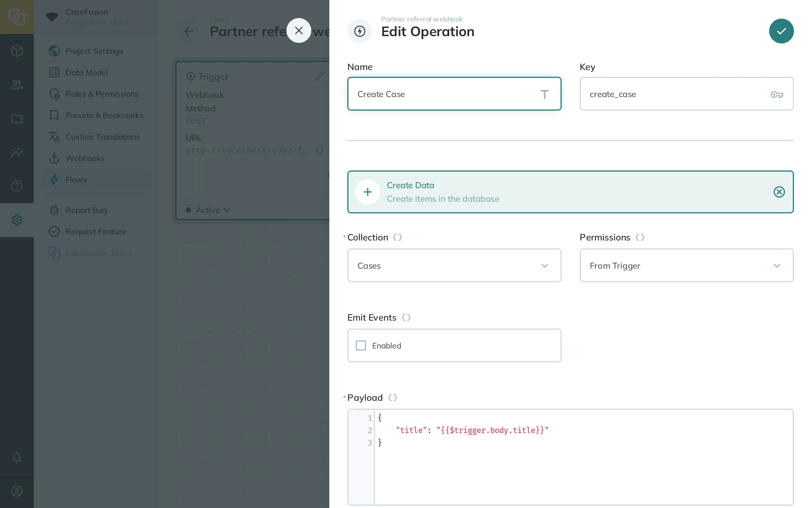Open the user profile icon

(17, 491)
